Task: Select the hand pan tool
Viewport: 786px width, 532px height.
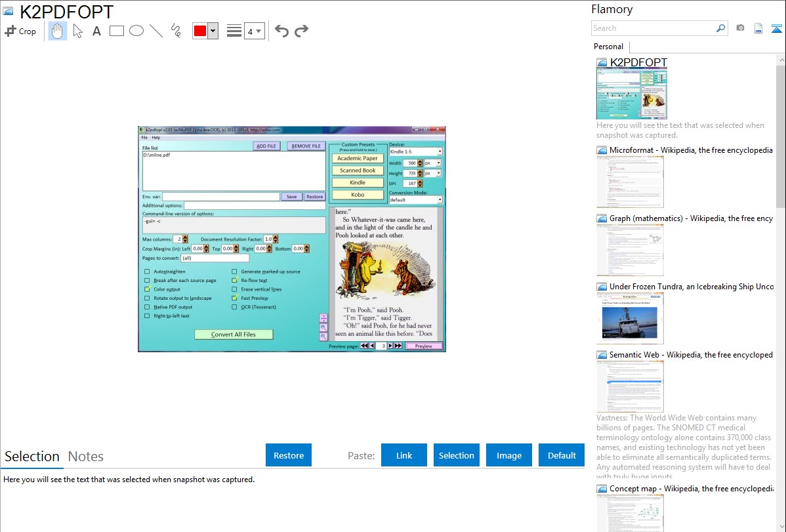Action: (57, 31)
